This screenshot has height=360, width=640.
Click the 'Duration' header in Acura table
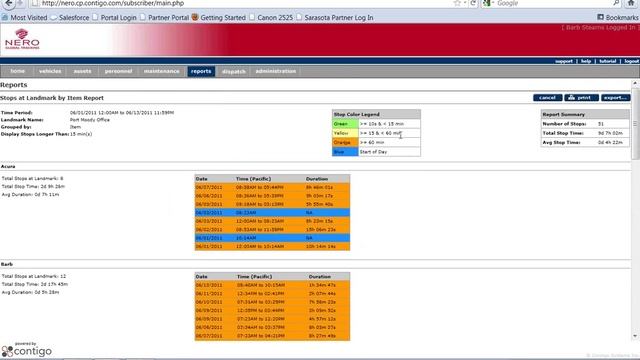[x=317, y=179]
